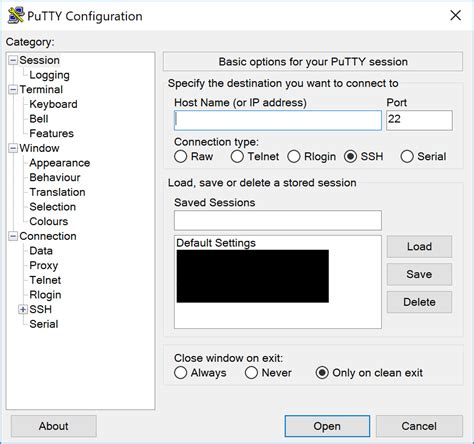Open the Serial category in tree
Viewport: 474px width, 444px height.
click(x=44, y=324)
